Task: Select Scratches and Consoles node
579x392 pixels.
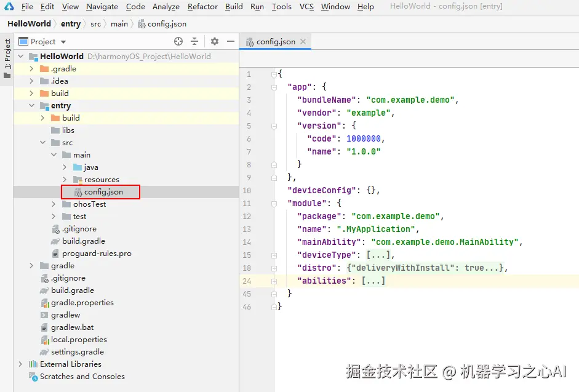Action: 82,377
